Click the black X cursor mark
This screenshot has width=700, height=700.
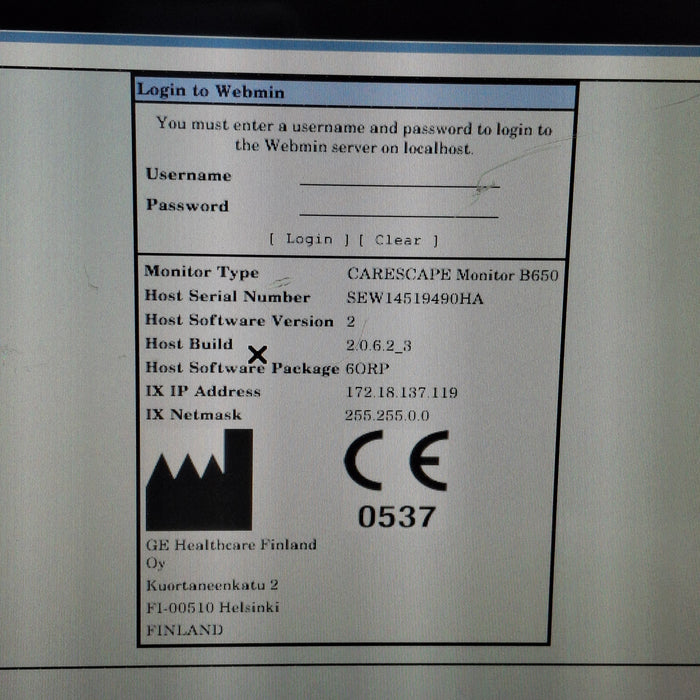[257, 354]
